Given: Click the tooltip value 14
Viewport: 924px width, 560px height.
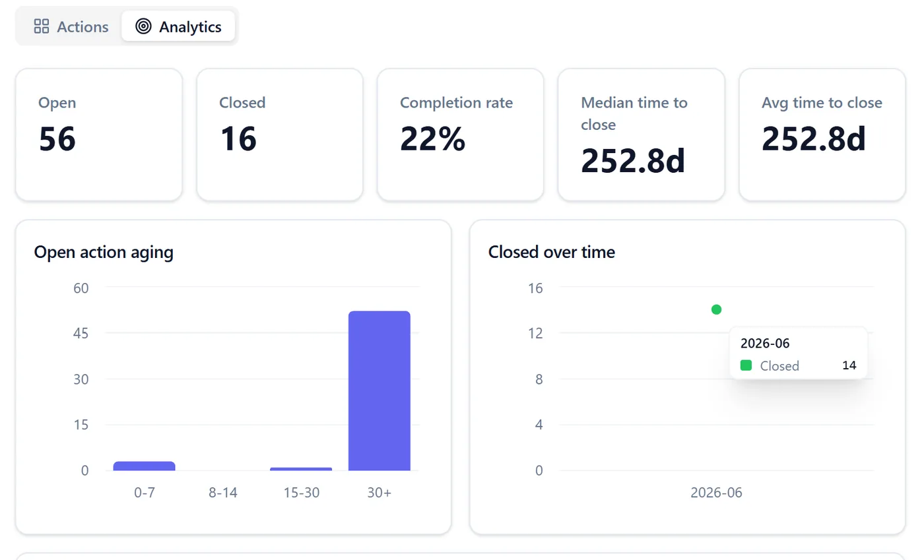Looking at the screenshot, I should (849, 365).
